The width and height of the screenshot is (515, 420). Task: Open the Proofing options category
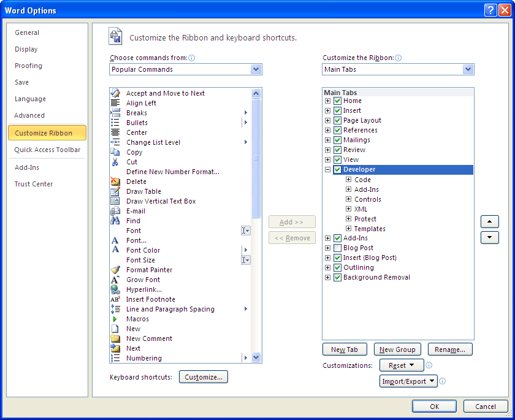click(28, 66)
